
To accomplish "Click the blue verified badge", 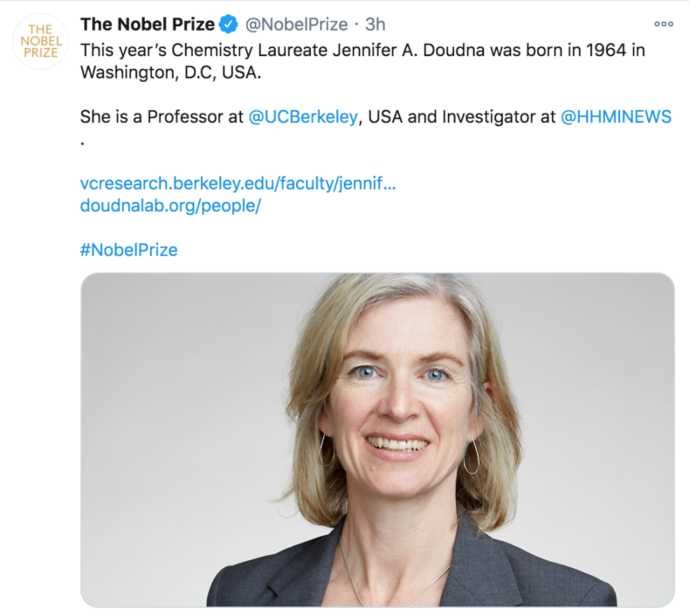I will (228, 25).
